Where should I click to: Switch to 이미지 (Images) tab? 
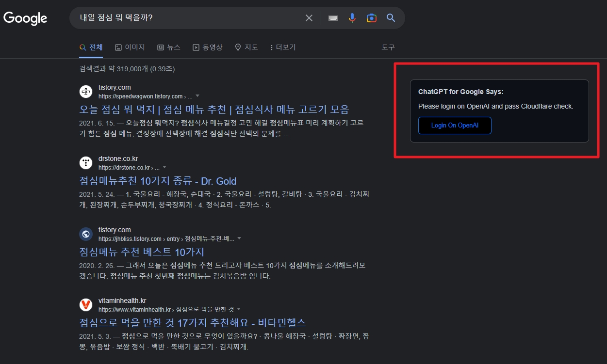pyautogui.click(x=130, y=47)
